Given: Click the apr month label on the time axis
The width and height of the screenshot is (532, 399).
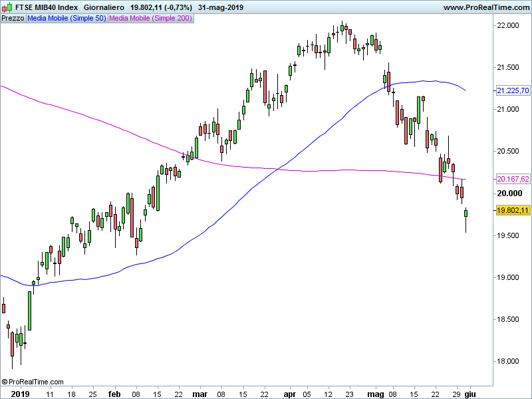Looking at the screenshot, I should [290, 394].
